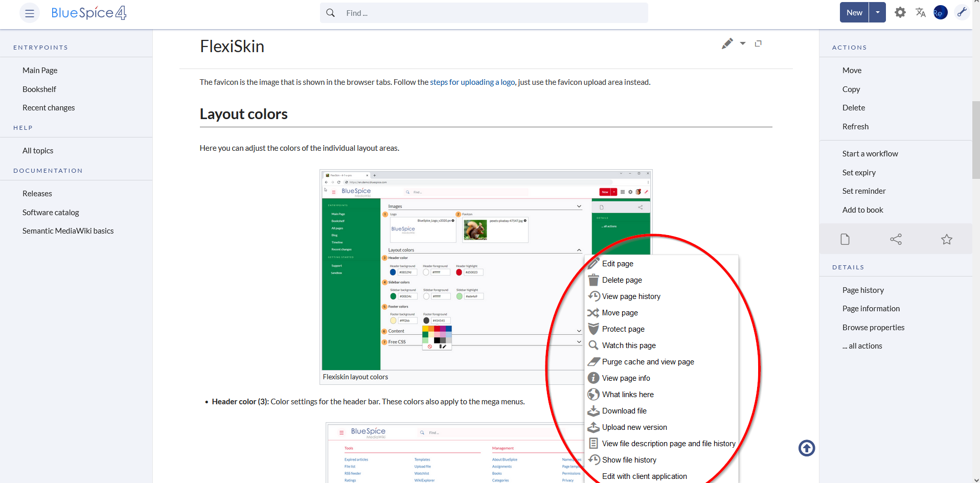Click the search magnifier icon
This screenshot has width=980, height=483.
tap(330, 13)
